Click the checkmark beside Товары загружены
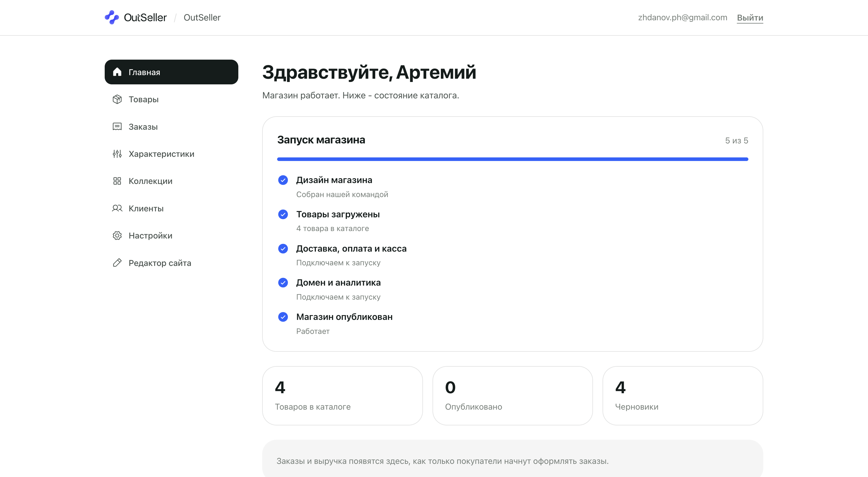Screen dimensions: 868x477 [283, 214]
